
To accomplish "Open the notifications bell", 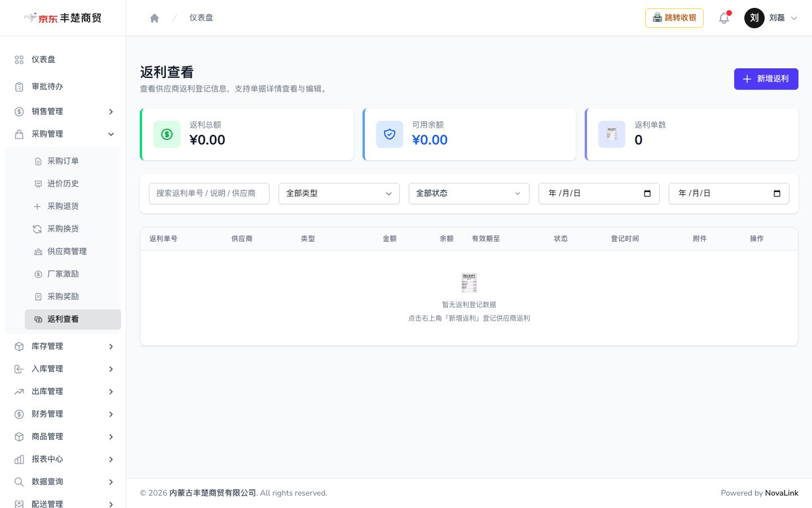I will [x=724, y=18].
